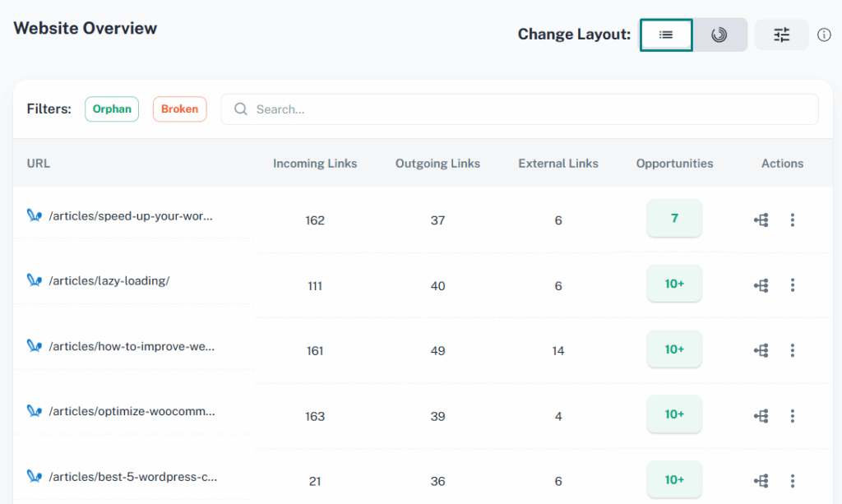The height and width of the screenshot is (504, 842).
Task: Focus the Search input field
Action: point(520,109)
